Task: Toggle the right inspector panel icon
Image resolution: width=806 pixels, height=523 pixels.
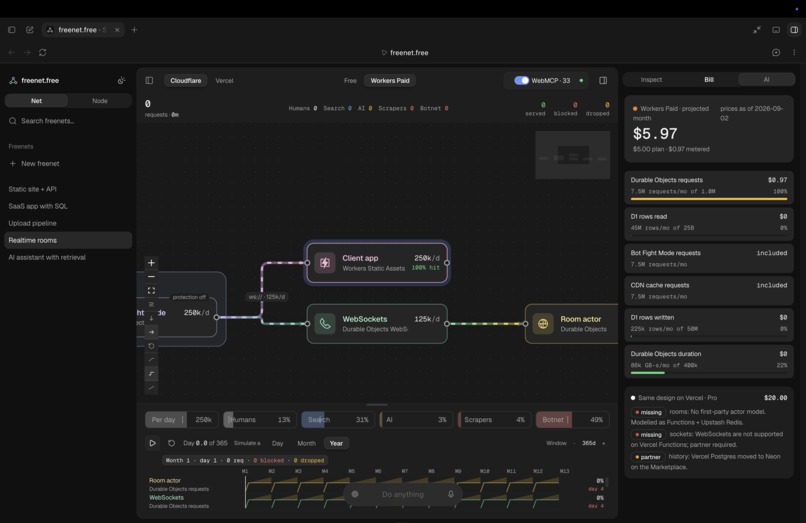Action: (x=603, y=80)
